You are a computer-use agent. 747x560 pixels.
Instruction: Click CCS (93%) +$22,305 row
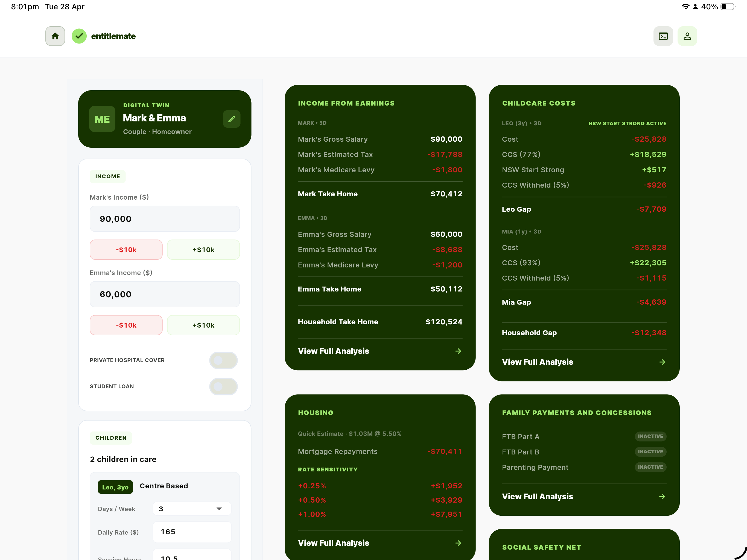click(584, 263)
